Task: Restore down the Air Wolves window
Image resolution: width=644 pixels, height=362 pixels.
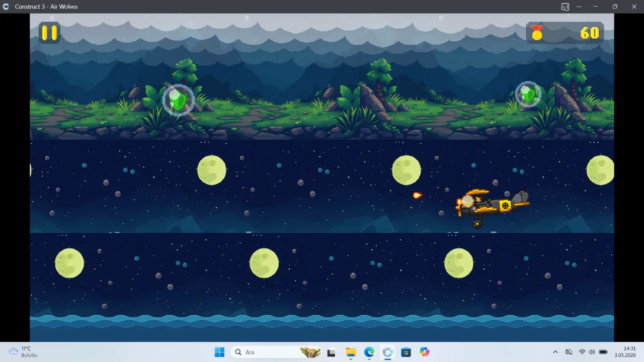Action: [615, 7]
